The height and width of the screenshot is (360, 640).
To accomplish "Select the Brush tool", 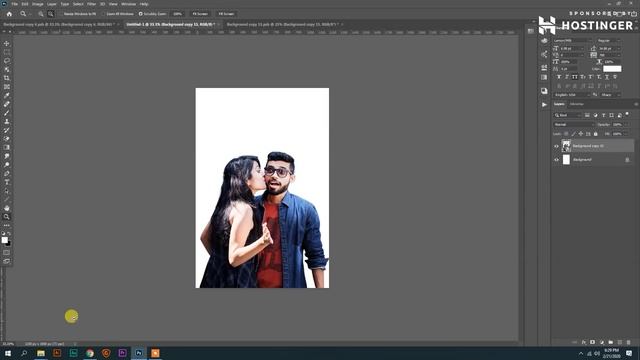I will [7, 113].
